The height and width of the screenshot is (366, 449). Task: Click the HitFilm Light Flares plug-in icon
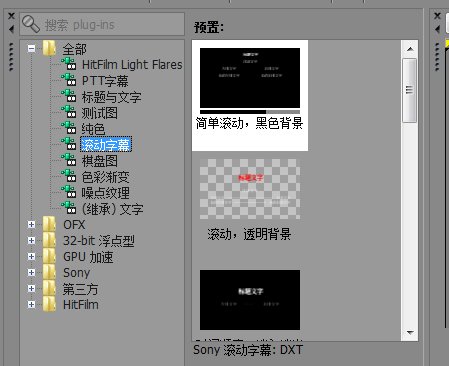point(69,63)
